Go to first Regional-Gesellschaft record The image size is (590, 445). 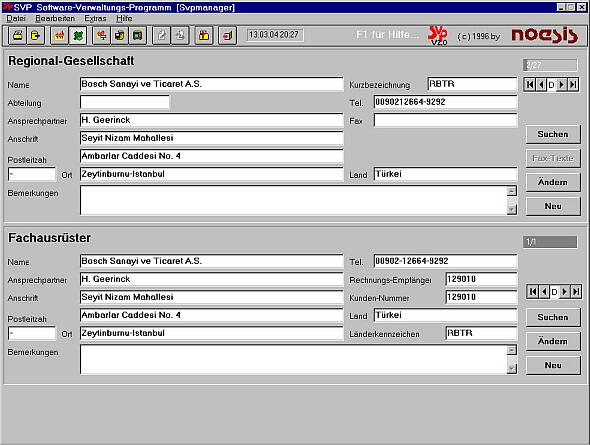529,85
